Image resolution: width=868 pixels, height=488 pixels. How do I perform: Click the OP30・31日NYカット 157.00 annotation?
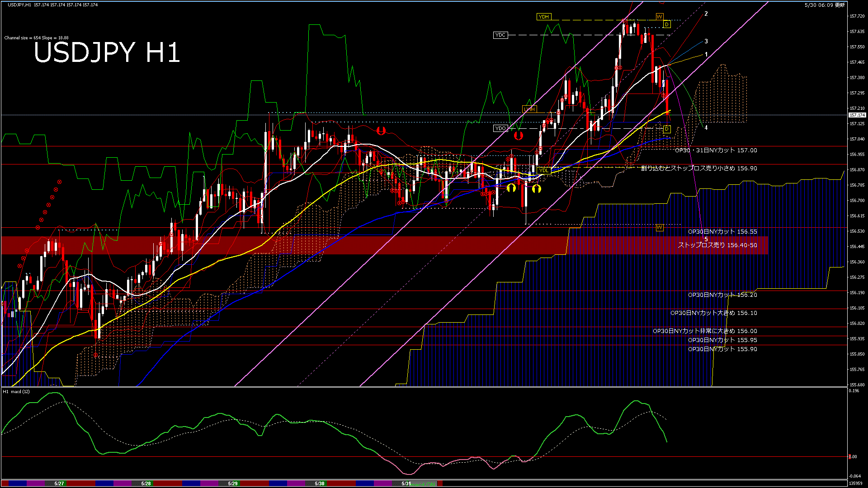coord(716,150)
